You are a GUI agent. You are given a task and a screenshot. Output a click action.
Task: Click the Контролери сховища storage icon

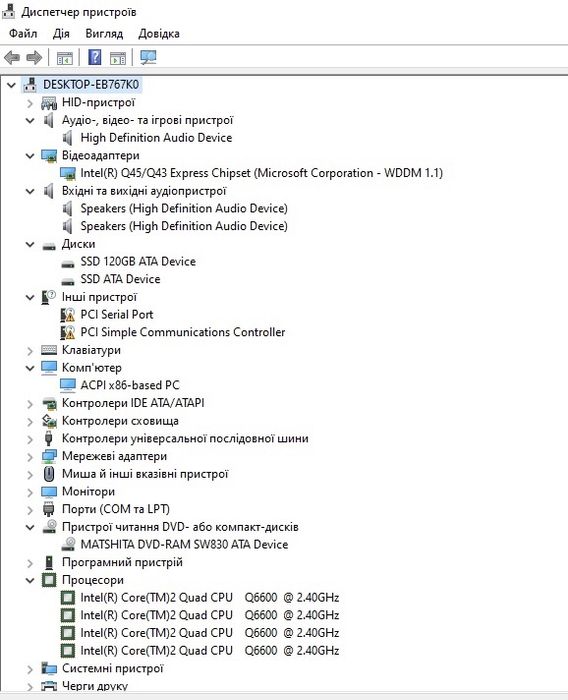(49, 421)
